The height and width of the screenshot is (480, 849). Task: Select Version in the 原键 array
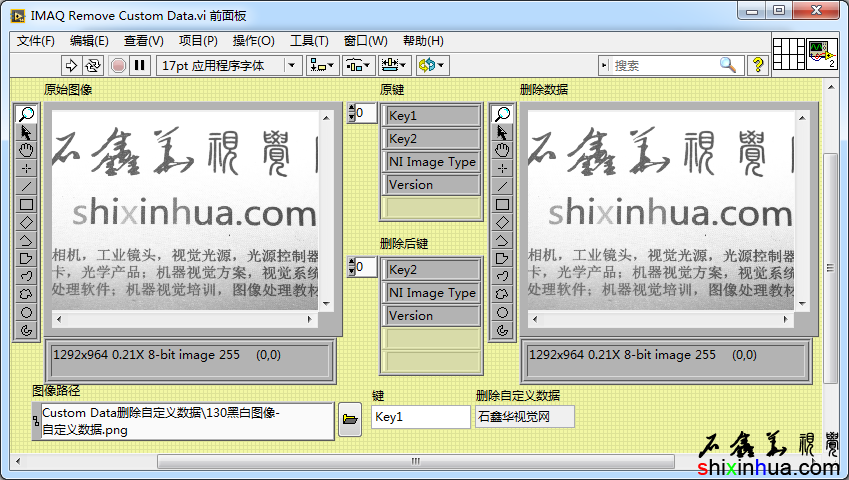pos(432,185)
